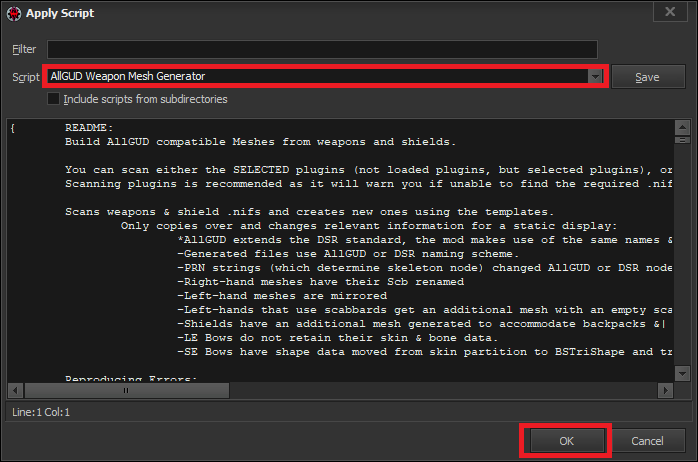Click the line starting 'You can scan either'
The width and height of the screenshot is (698, 462).
(369, 170)
